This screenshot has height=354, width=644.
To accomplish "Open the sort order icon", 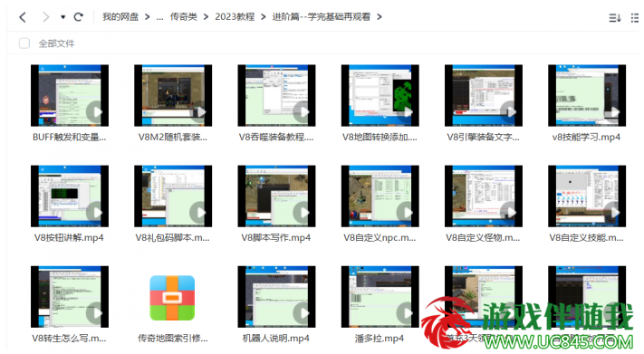I will click(614, 18).
